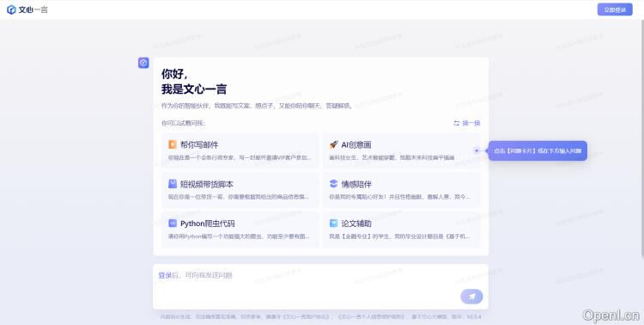Open the 情感陪伴 prompt card
The image size is (644, 325).
coord(401,190)
